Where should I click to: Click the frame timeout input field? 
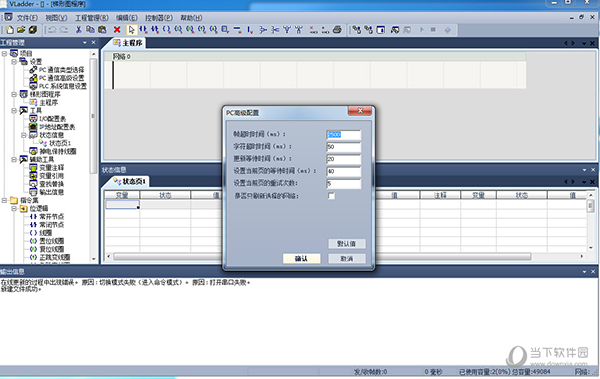click(343, 134)
